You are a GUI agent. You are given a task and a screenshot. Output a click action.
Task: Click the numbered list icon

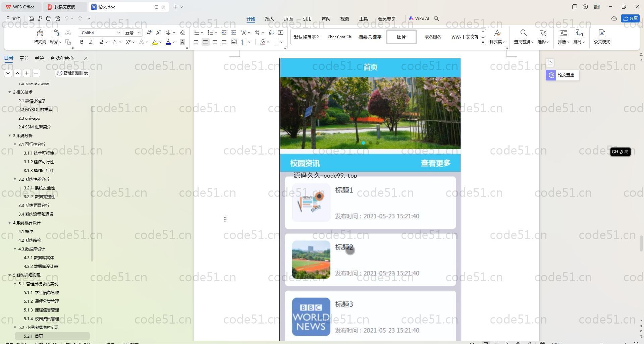[x=210, y=33]
